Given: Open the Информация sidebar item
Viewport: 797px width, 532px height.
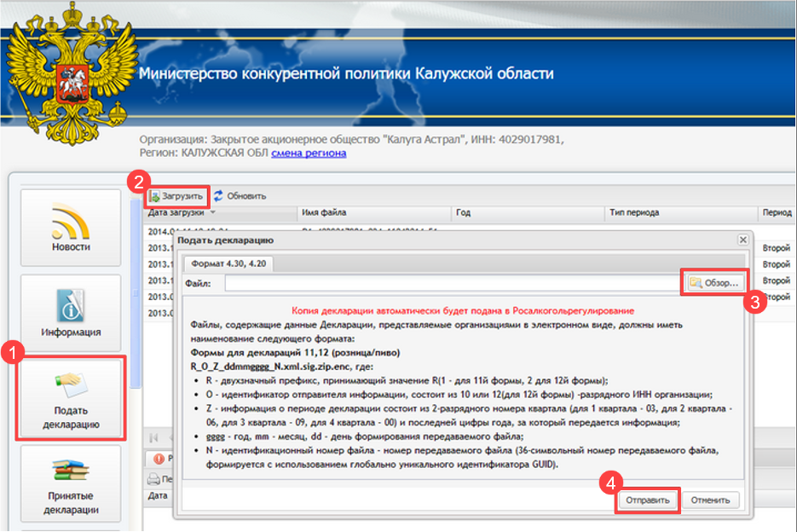Looking at the screenshot, I should tap(71, 313).
